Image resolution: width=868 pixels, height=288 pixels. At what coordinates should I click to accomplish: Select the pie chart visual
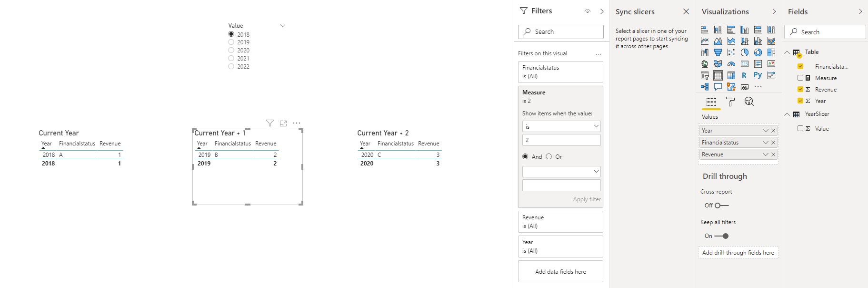[x=745, y=52]
